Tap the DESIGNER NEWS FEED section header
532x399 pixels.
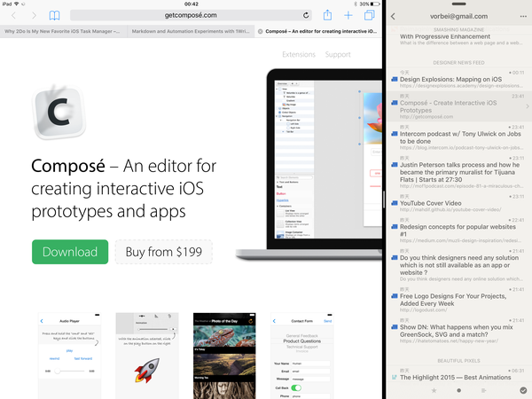pyautogui.click(x=458, y=63)
